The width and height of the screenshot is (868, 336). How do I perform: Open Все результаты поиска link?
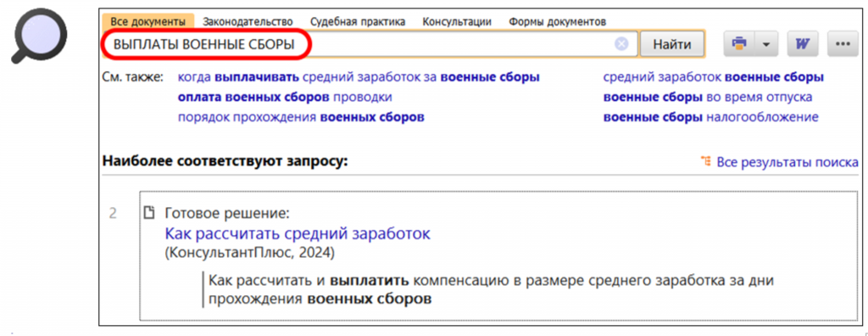tap(787, 162)
